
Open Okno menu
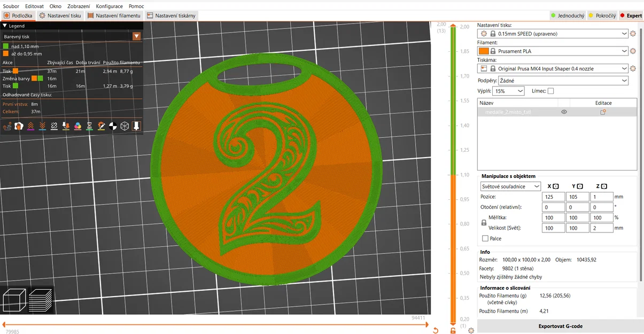tap(55, 6)
